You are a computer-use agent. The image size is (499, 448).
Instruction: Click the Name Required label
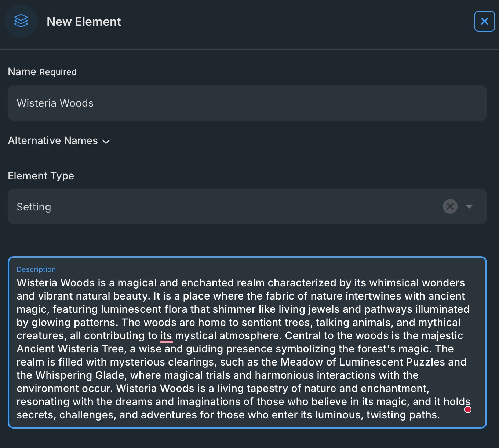(x=42, y=72)
